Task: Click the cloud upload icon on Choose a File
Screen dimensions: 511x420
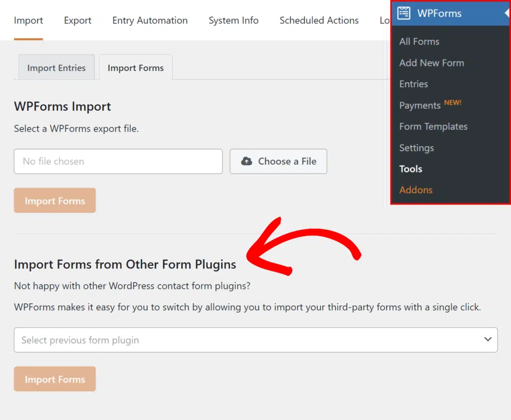Action: coord(247,161)
